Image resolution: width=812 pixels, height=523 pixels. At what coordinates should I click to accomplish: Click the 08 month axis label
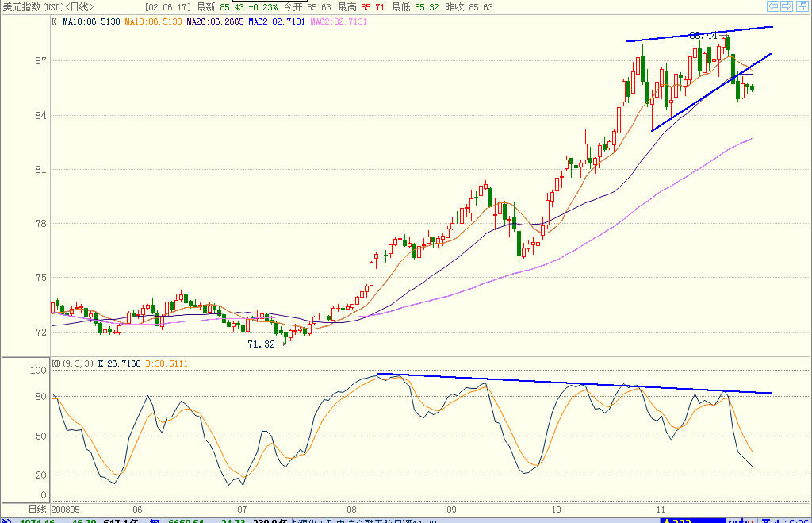(351, 510)
